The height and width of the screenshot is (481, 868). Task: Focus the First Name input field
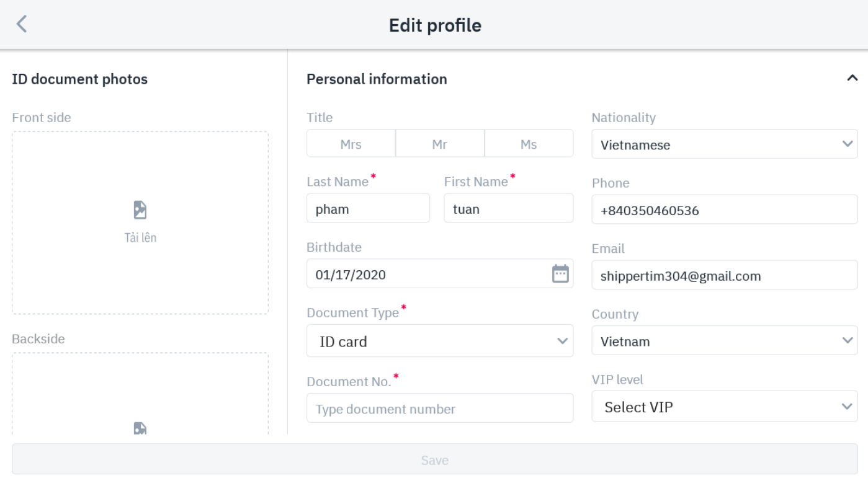pyautogui.click(x=508, y=209)
